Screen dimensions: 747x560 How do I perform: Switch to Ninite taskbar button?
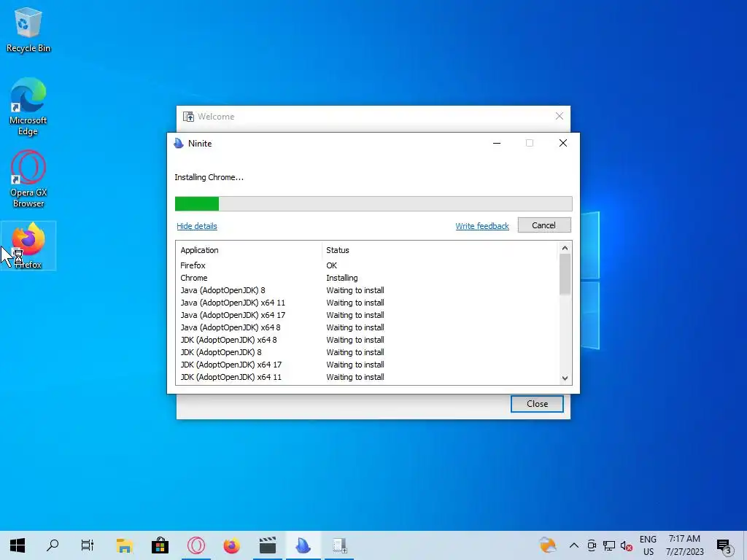click(303, 545)
